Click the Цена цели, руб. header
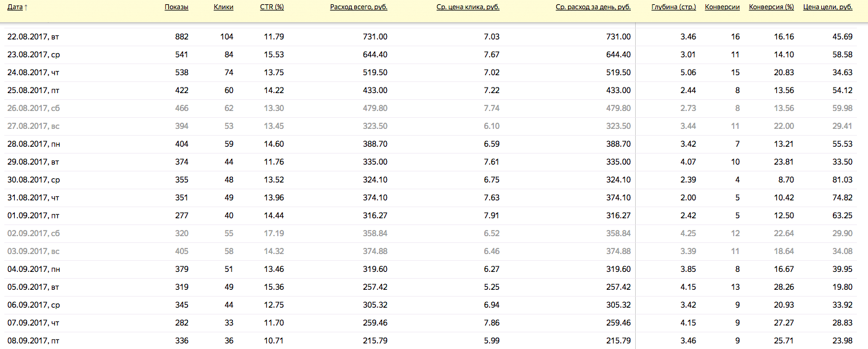Screen dimensions: 868x349 point(828,7)
